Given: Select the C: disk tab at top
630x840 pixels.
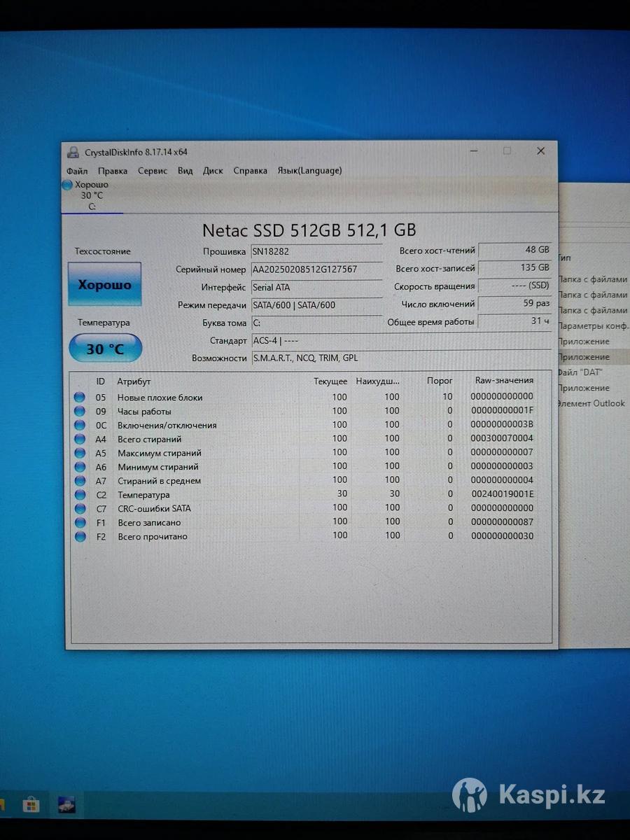Looking at the screenshot, I should pos(92,196).
